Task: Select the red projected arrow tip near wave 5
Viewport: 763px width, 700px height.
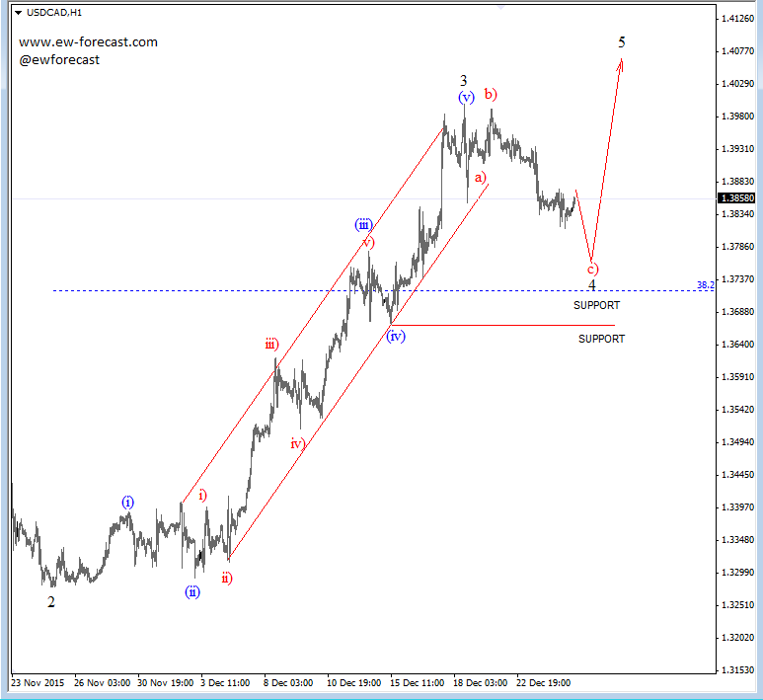Action: [x=621, y=61]
